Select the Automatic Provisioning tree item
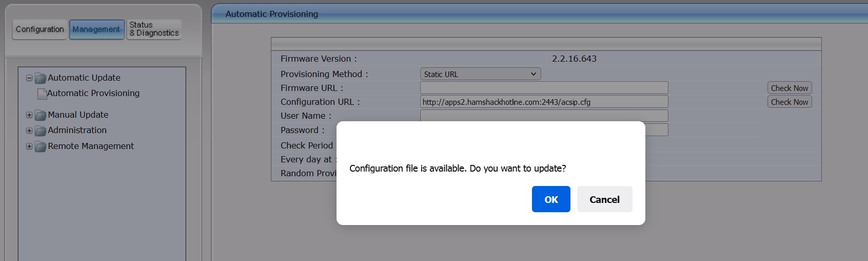The image size is (868, 261). [x=93, y=94]
